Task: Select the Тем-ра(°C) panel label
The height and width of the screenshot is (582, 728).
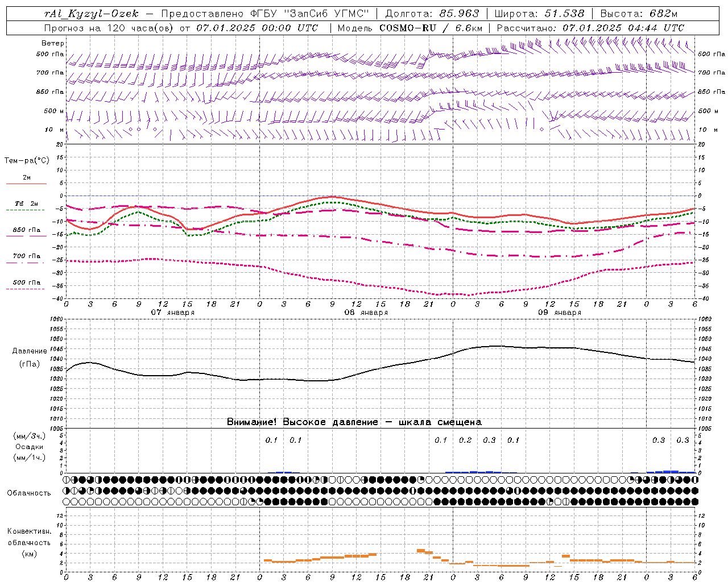Action: pyautogui.click(x=27, y=161)
